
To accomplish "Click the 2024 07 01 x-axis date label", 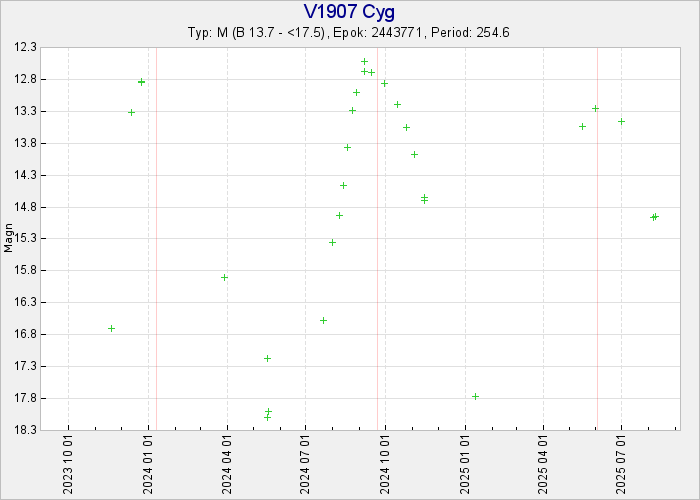I will coord(305,464).
